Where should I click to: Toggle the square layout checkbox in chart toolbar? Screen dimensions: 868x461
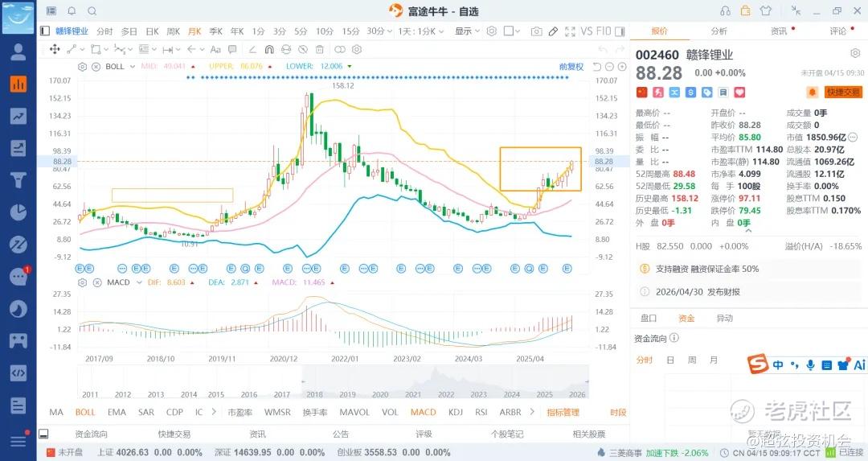[508, 31]
